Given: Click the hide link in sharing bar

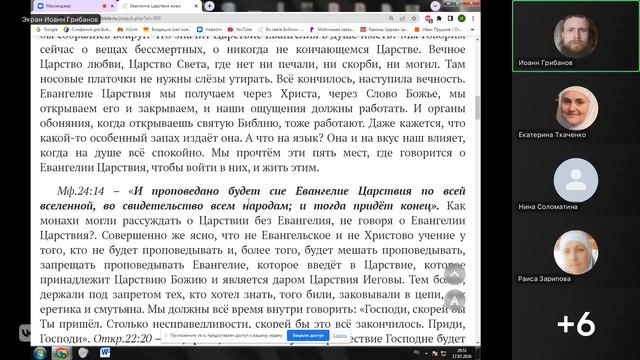Looking at the screenshot, I should [340, 336].
